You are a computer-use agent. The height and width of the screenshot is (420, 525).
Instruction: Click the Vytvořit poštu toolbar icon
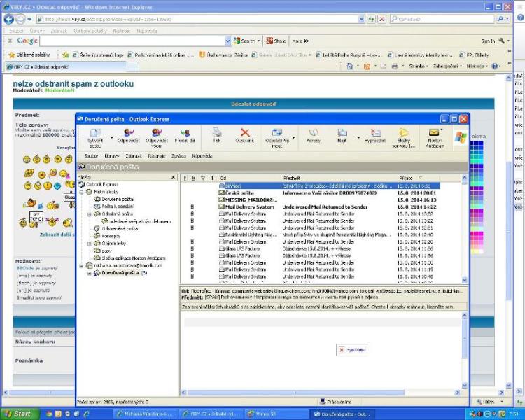[x=94, y=135]
